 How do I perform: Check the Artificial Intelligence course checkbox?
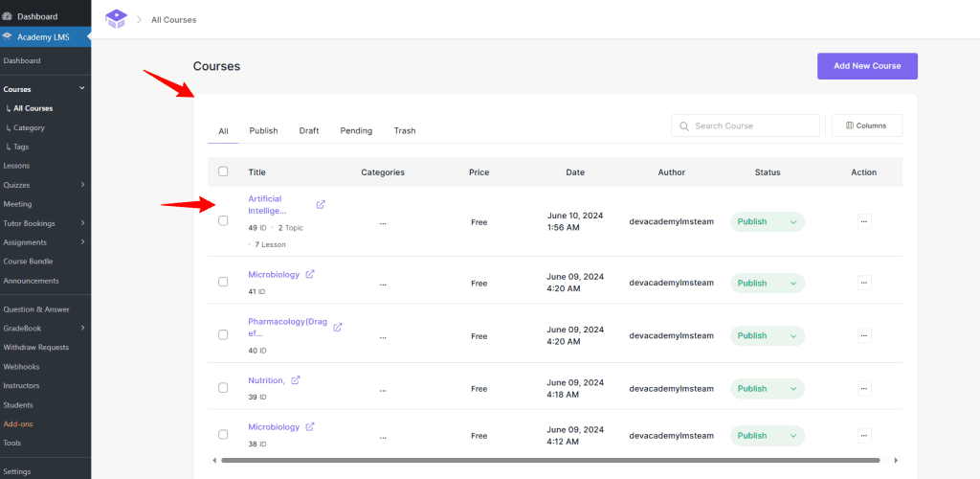[223, 221]
